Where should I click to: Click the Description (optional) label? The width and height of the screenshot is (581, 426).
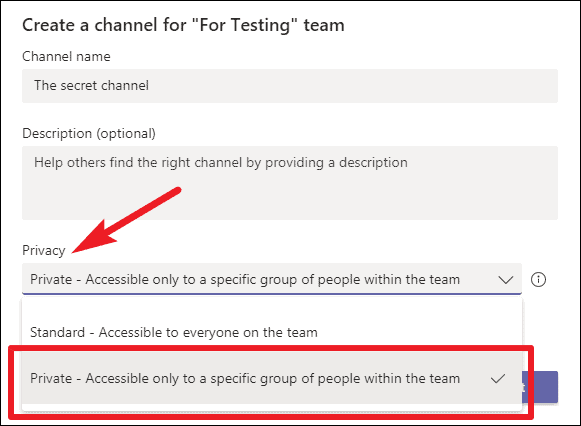(89, 133)
